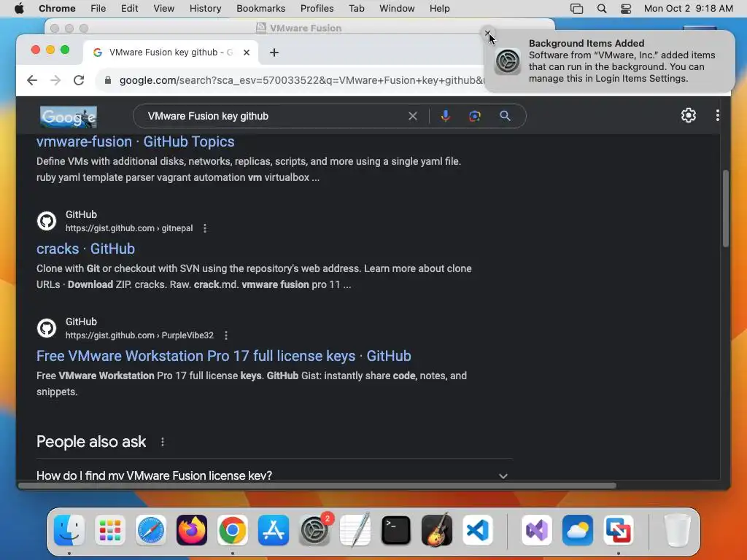747x560 pixels.
Task: Open 'vmware-fusion · GitHub Topics' result
Action: pyautogui.click(x=135, y=142)
